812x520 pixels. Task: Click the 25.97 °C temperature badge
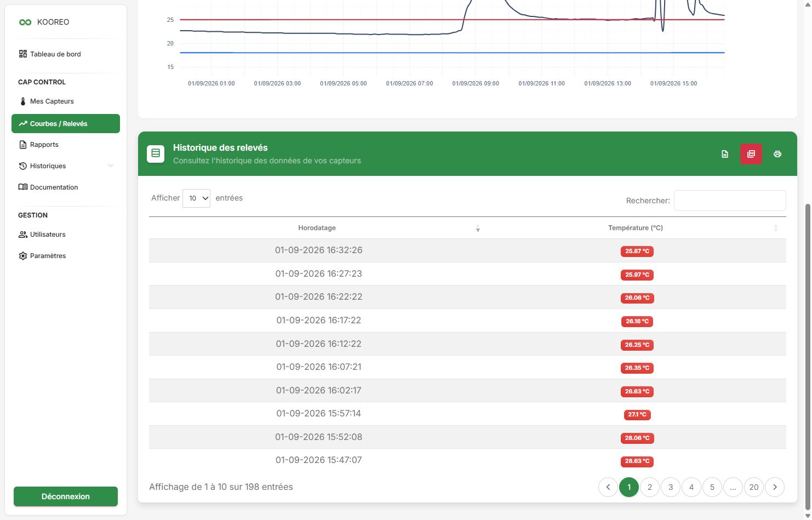pos(637,275)
